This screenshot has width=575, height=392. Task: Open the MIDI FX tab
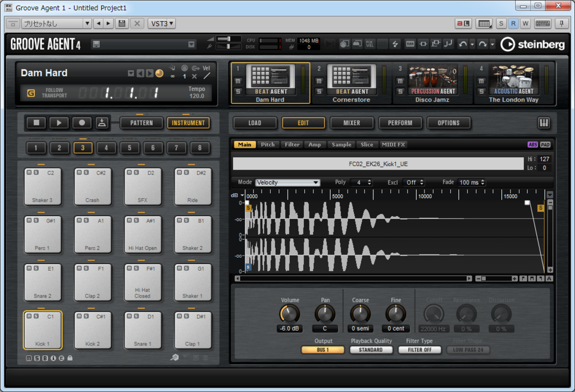[x=394, y=144]
